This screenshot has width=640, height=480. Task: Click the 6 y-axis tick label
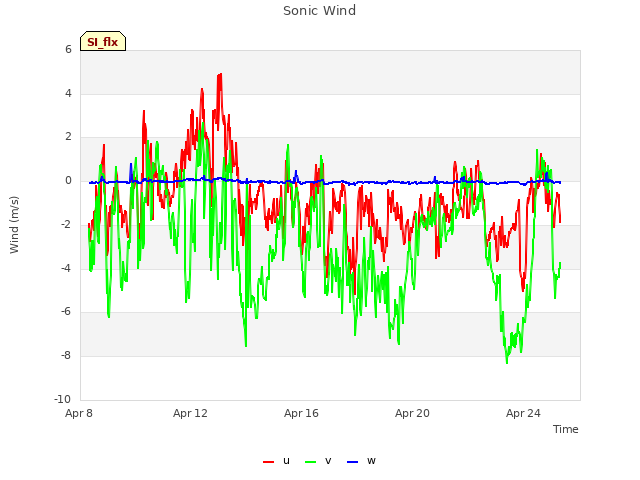pyautogui.click(x=68, y=49)
